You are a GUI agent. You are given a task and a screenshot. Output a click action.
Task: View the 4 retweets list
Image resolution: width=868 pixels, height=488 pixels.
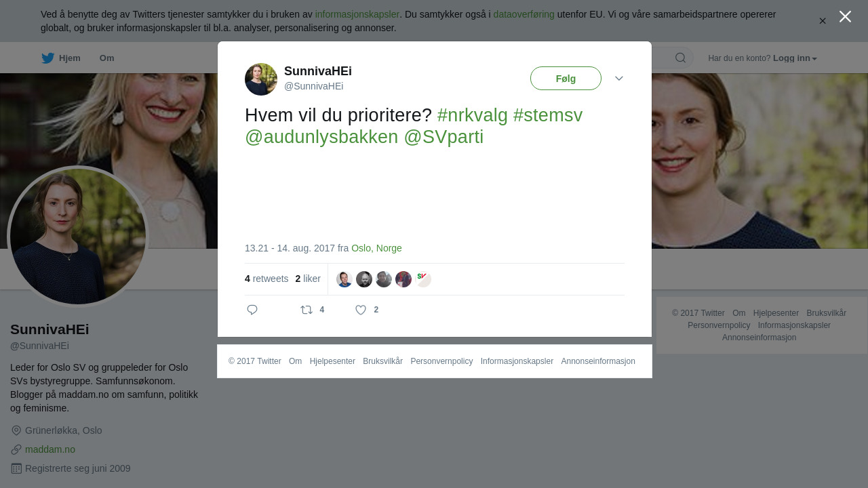(267, 279)
